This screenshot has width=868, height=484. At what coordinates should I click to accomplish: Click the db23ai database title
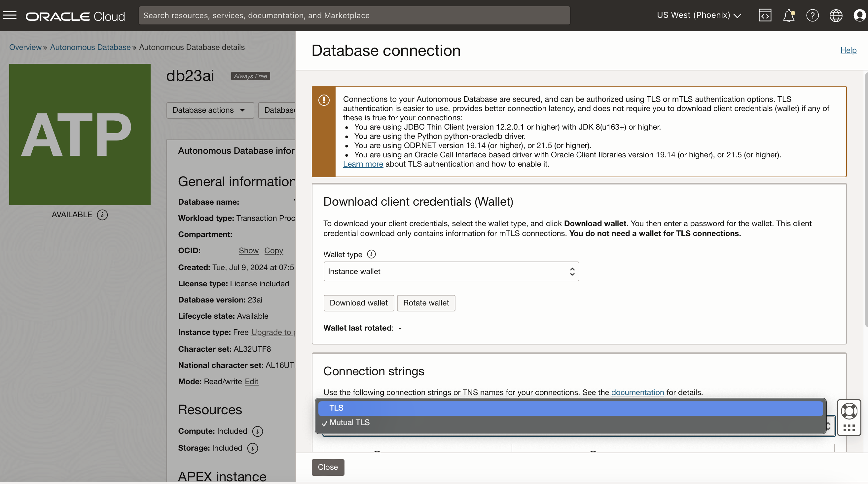[190, 76]
